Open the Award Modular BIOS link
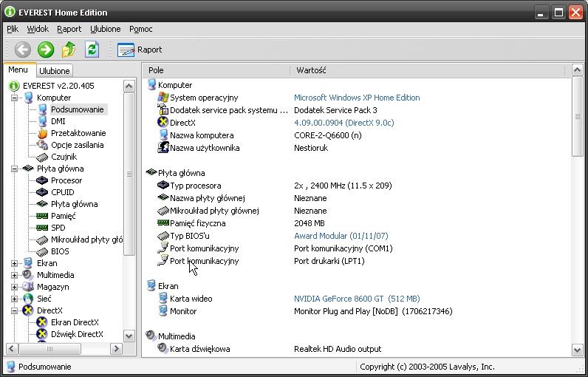The image size is (588, 377). tap(341, 236)
